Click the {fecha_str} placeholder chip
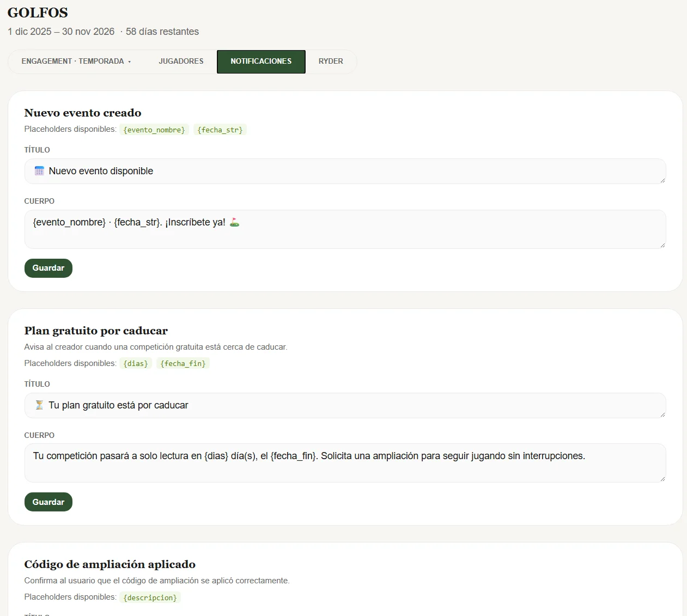Viewport: 687px width, 616px height. click(220, 130)
